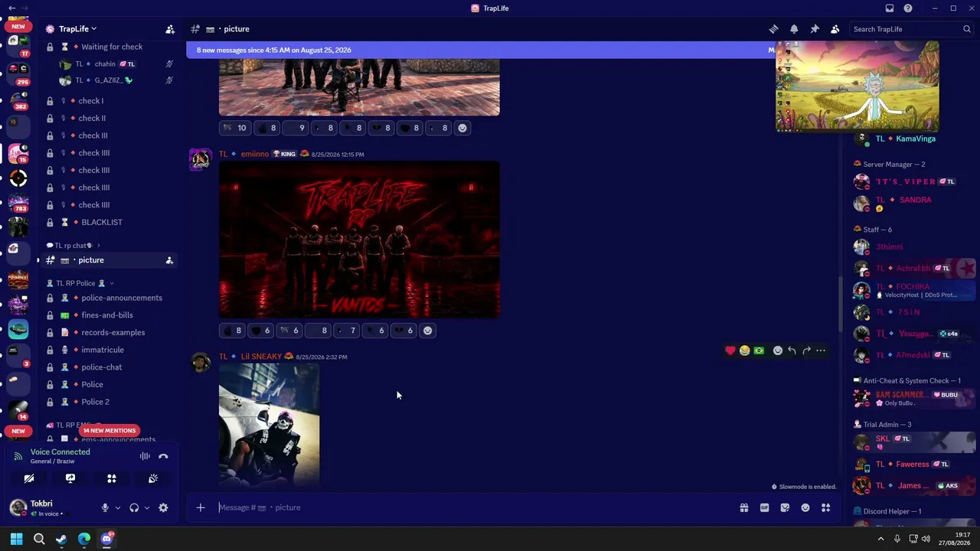This screenshot has height=551, width=980.
Task: Add reaction on emiinno's TrapLife image post
Action: tap(427, 331)
